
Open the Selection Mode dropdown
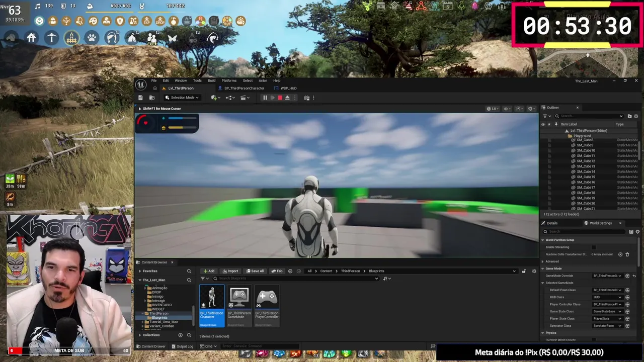[x=182, y=98]
